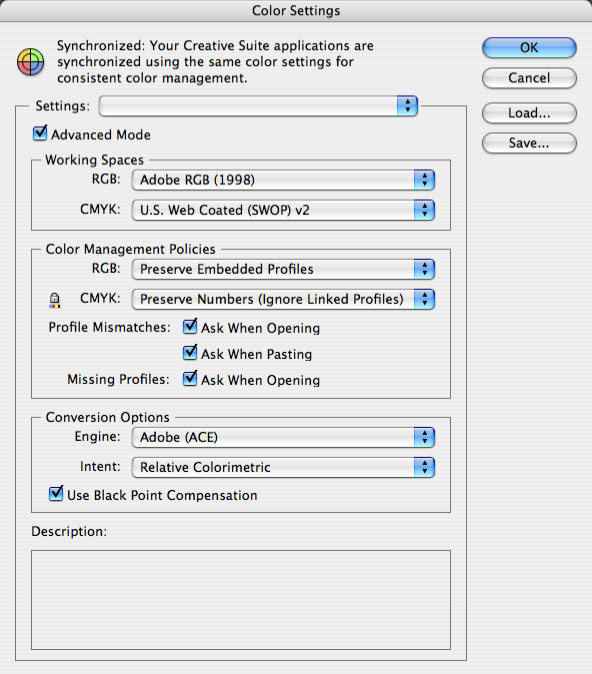Screen dimensions: 592x674
Task: Open CMYK policy Preserve Numbers dropdown
Action: 283,299
